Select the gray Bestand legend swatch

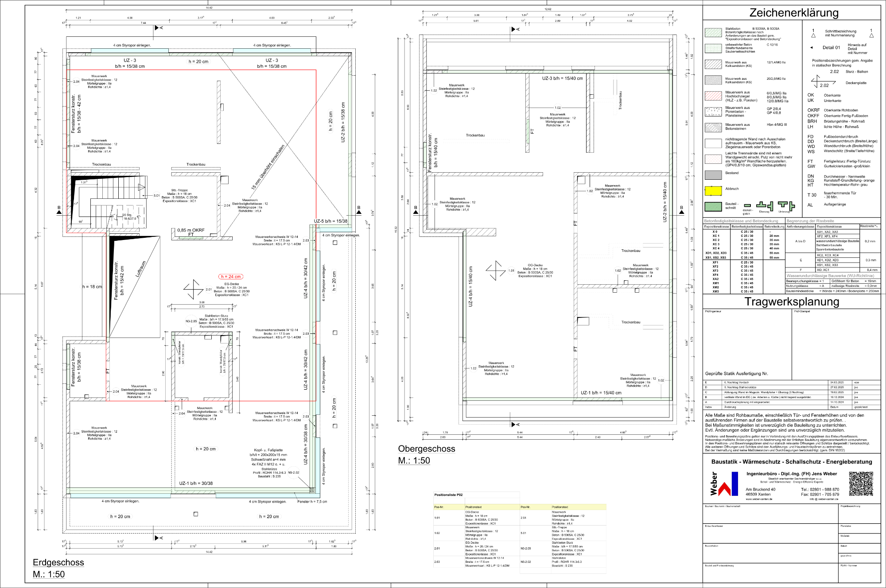coord(713,175)
